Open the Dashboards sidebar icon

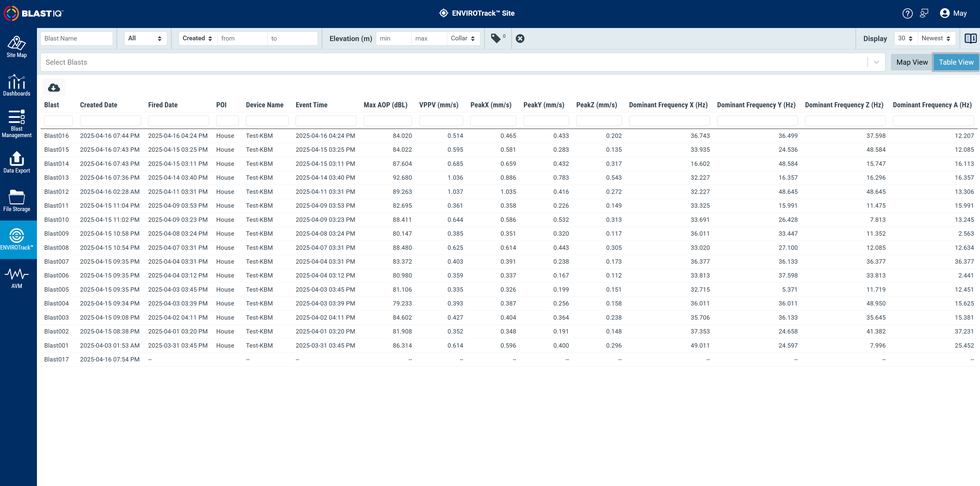[x=17, y=85]
